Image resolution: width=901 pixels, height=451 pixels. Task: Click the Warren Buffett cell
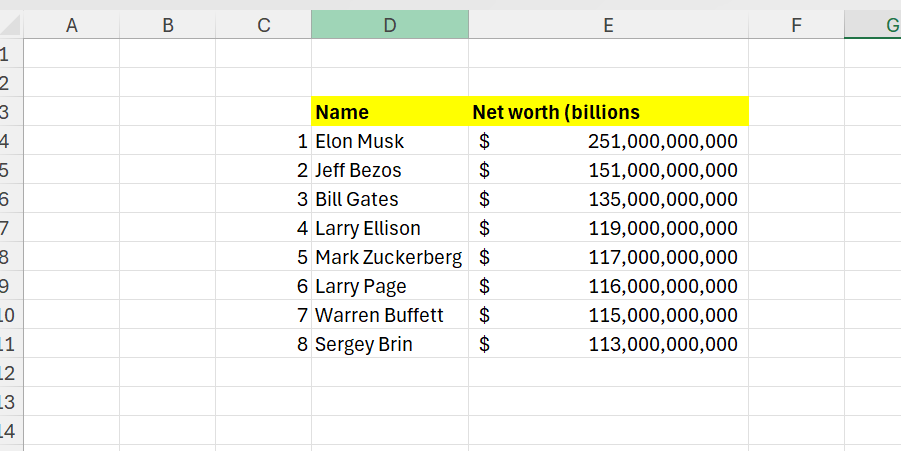tap(389, 315)
